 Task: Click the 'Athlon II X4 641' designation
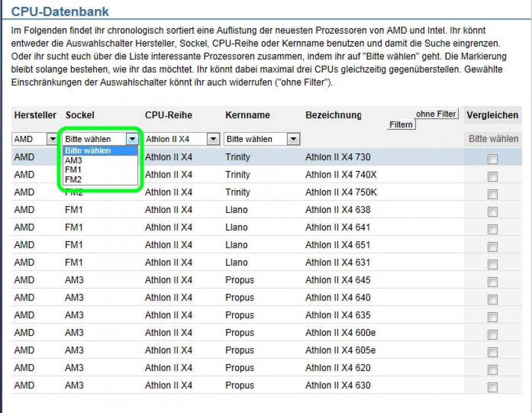[338, 227]
